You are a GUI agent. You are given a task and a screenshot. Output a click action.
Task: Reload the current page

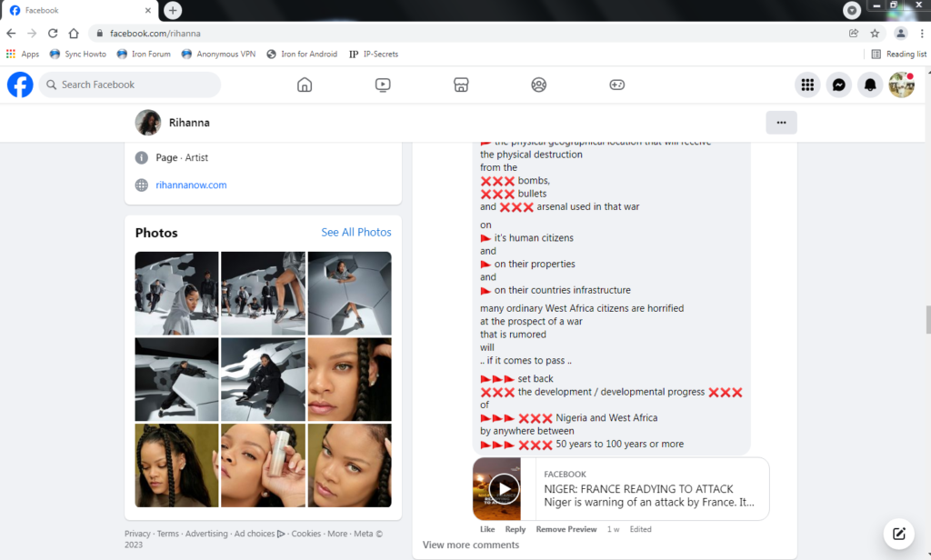(53, 34)
